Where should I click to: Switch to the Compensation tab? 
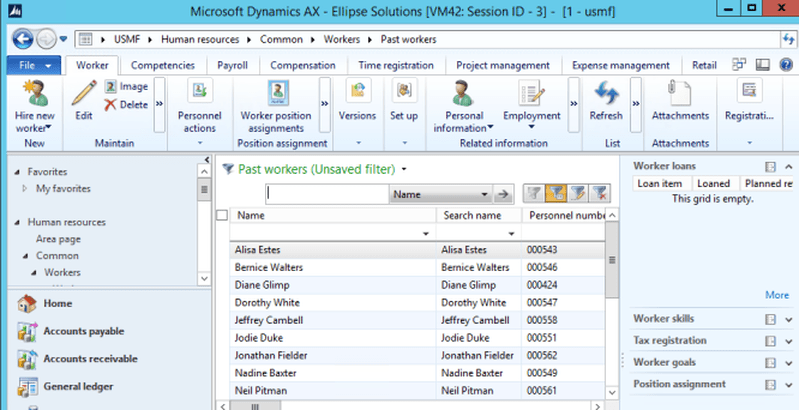tap(303, 65)
